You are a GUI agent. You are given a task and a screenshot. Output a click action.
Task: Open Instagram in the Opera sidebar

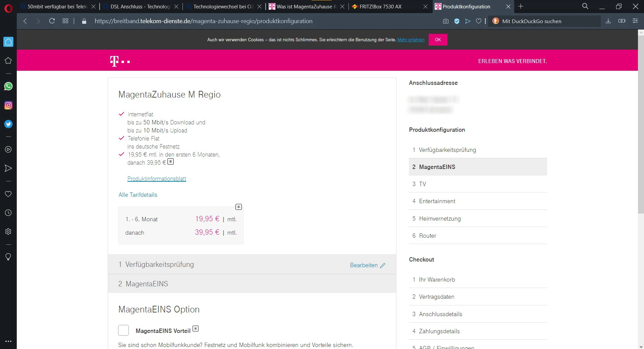pyautogui.click(x=8, y=105)
